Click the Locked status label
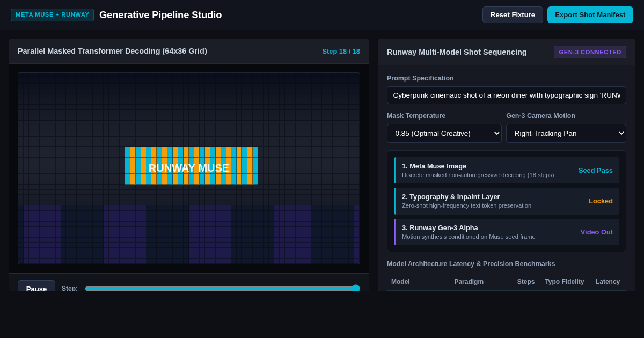644x338 pixels. [601, 201]
